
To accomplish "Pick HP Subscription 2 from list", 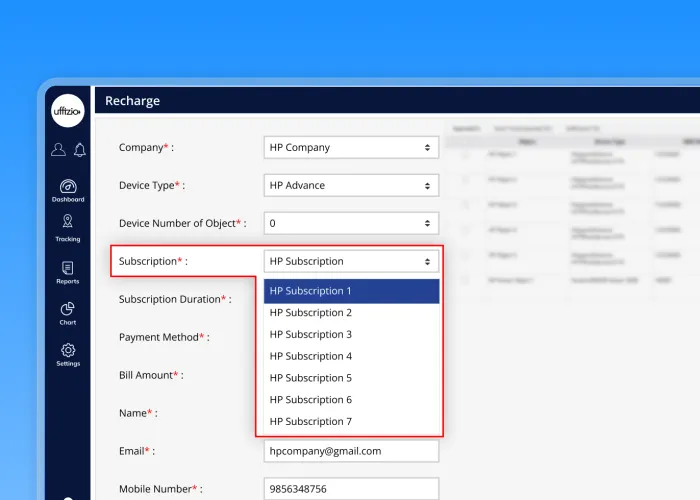I will [351, 313].
